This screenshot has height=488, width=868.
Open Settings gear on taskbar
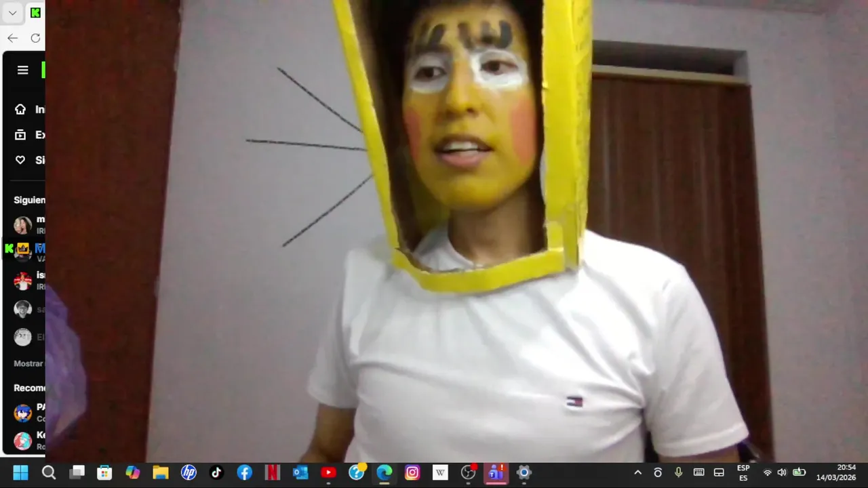pos(524,472)
